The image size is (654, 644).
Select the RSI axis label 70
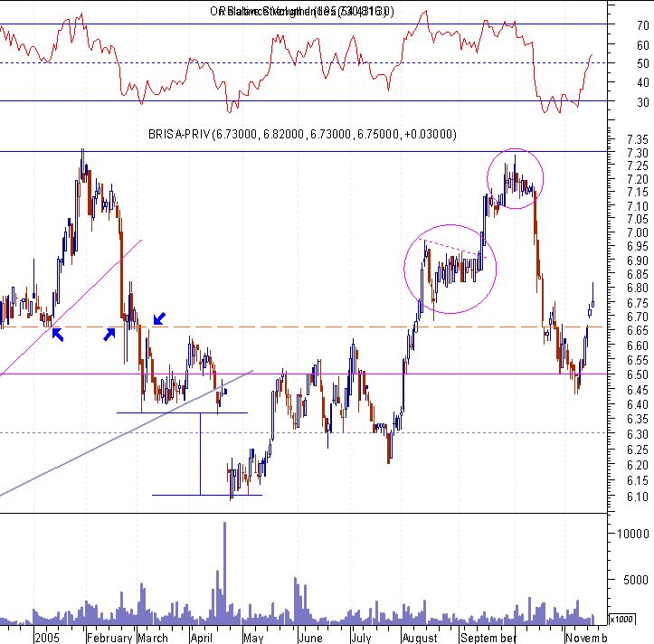[x=643, y=25]
